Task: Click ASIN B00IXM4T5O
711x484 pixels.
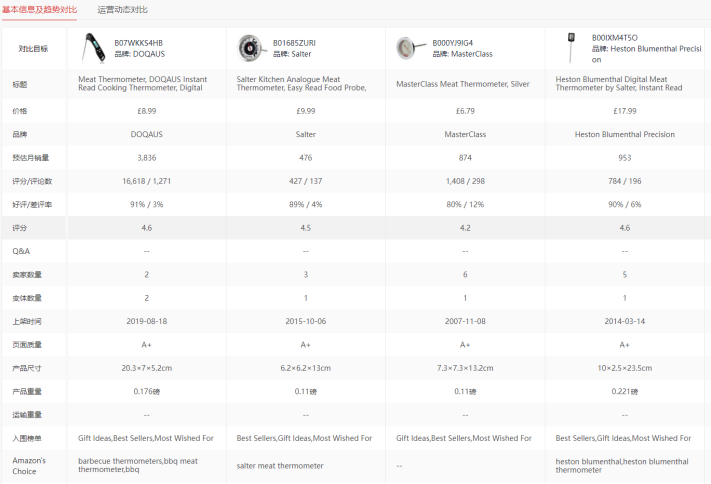Action: point(614,38)
